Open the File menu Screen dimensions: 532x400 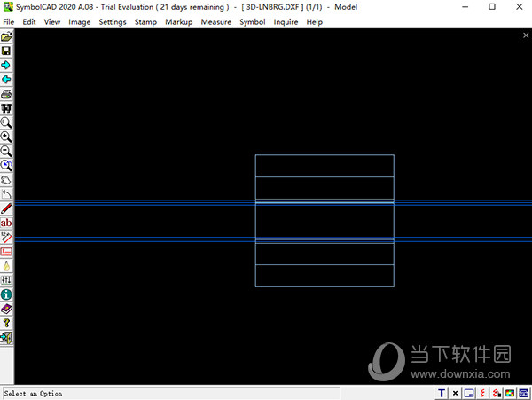point(9,21)
